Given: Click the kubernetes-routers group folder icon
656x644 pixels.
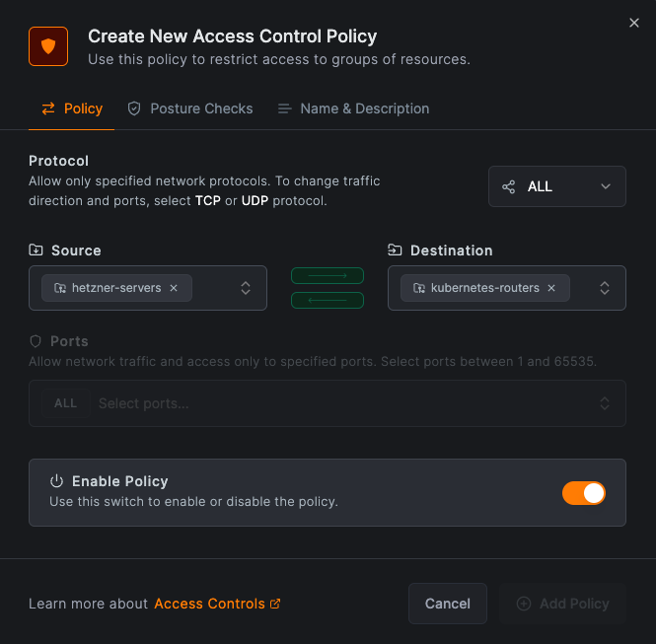Looking at the screenshot, I should click(x=419, y=288).
